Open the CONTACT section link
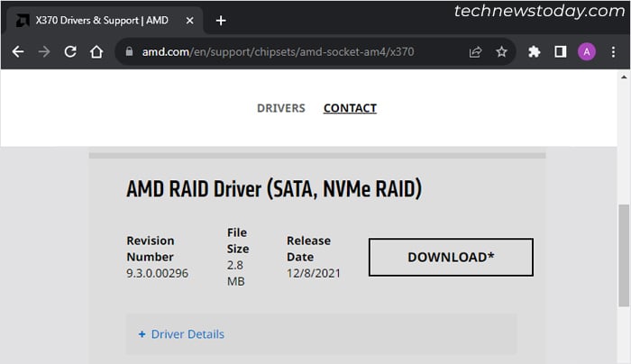Image resolution: width=631 pixels, height=364 pixels. point(350,108)
